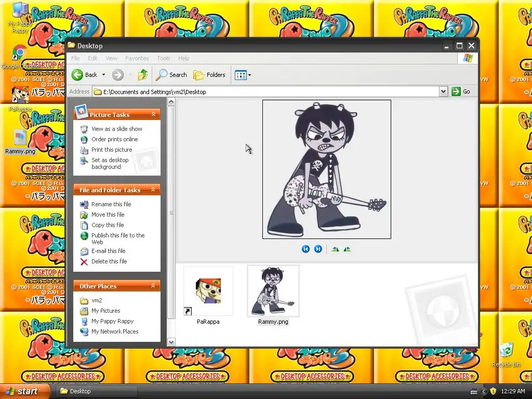Click task pane scrollbar up arrow
Viewport: 532px width, 399px height.
[x=171, y=102]
